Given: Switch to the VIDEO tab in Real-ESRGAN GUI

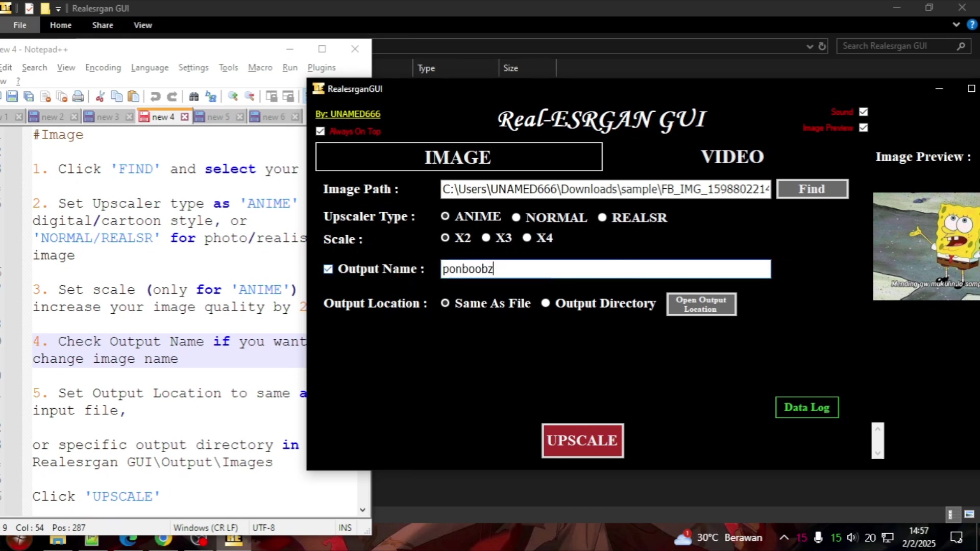Looking at the screenshot, I should (732, 157).
